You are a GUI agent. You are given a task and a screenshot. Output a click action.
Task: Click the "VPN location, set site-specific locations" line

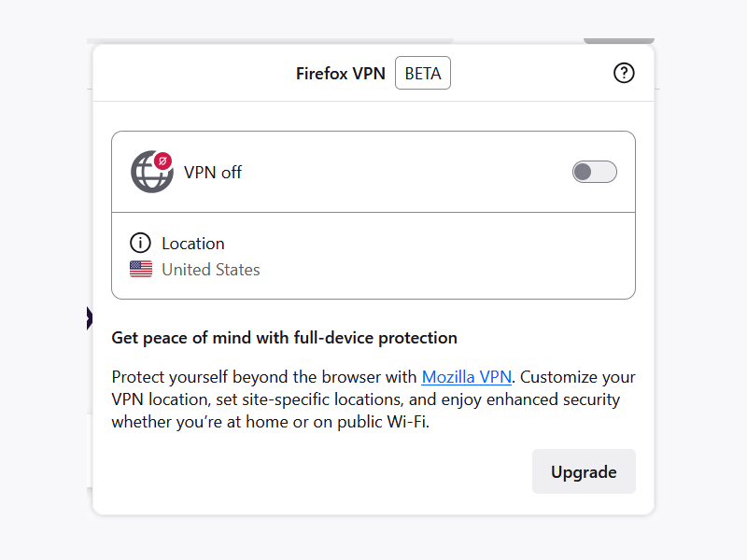pyautogui.click(x=364, y=399)
